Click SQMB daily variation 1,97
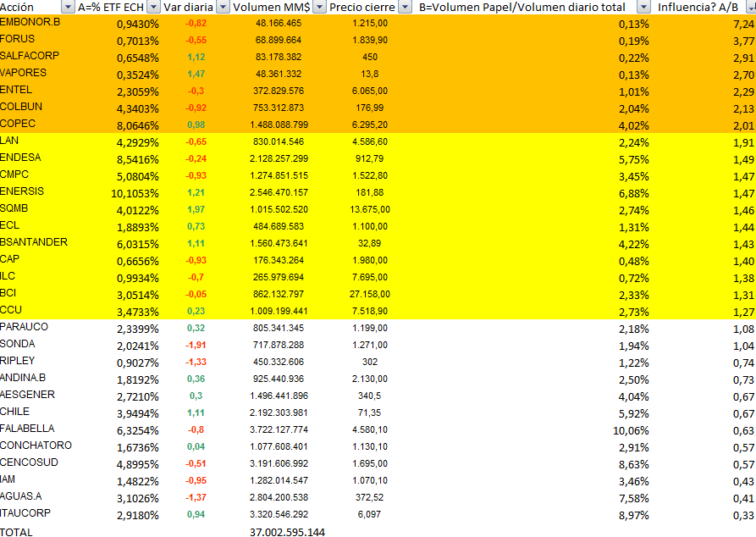This screenshot has height=537, width=756. (196, 209)
